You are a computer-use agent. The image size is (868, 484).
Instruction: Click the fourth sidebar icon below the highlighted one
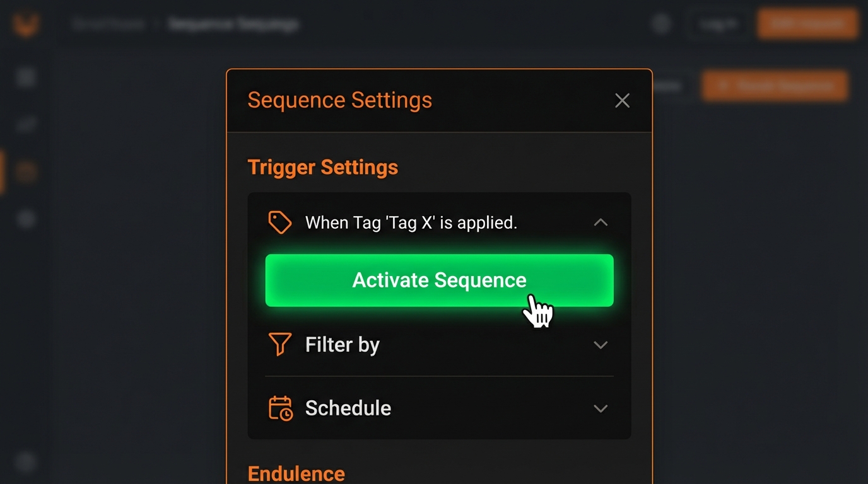(x=25, y=219)
